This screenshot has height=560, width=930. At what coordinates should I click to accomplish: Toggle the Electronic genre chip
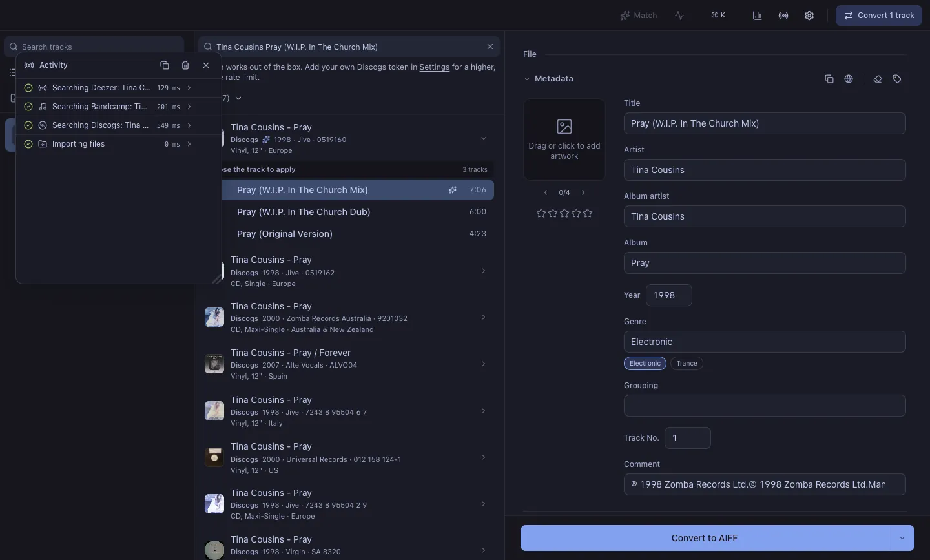tap(645, 364)
